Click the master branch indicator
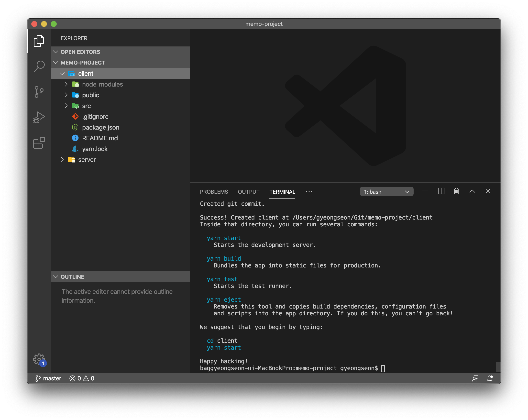This screenshot has width=528, height=420. coord(48,378)
